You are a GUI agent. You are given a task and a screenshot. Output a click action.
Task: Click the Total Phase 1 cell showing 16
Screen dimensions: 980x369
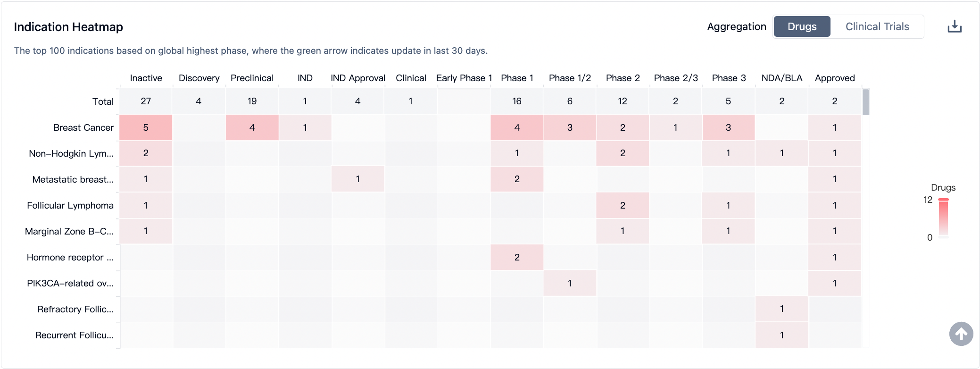pos(517,101)
